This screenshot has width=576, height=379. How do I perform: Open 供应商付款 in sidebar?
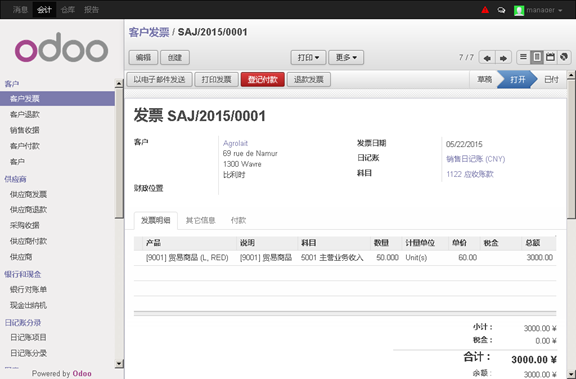pos(28,241)
